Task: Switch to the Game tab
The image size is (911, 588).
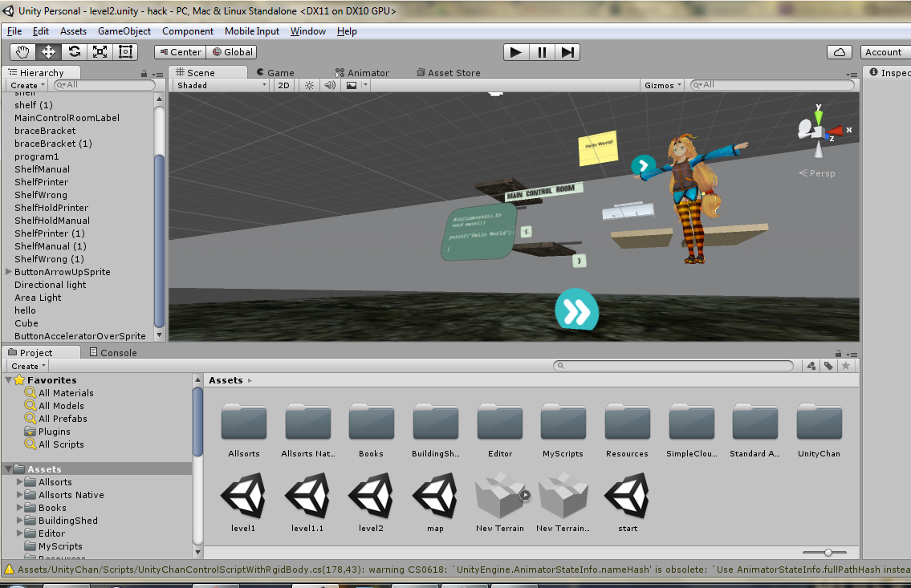Action: pyautogui.click(x=275, y=72)
